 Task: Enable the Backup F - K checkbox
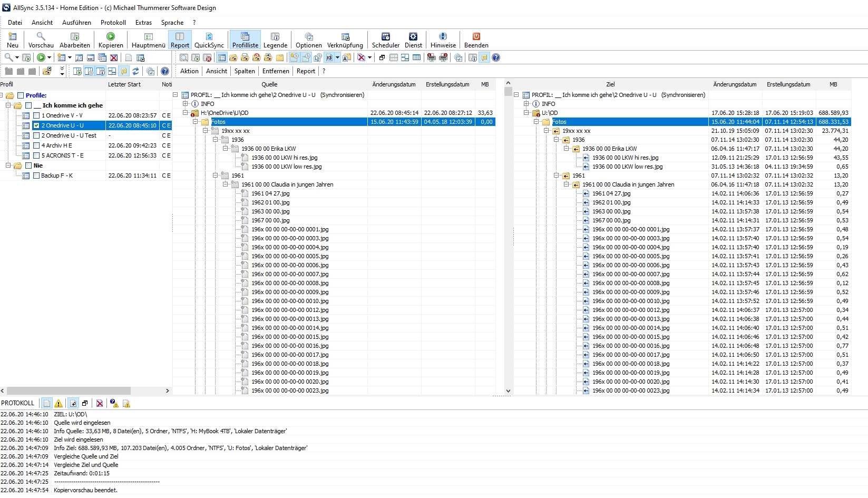[36, 175]
